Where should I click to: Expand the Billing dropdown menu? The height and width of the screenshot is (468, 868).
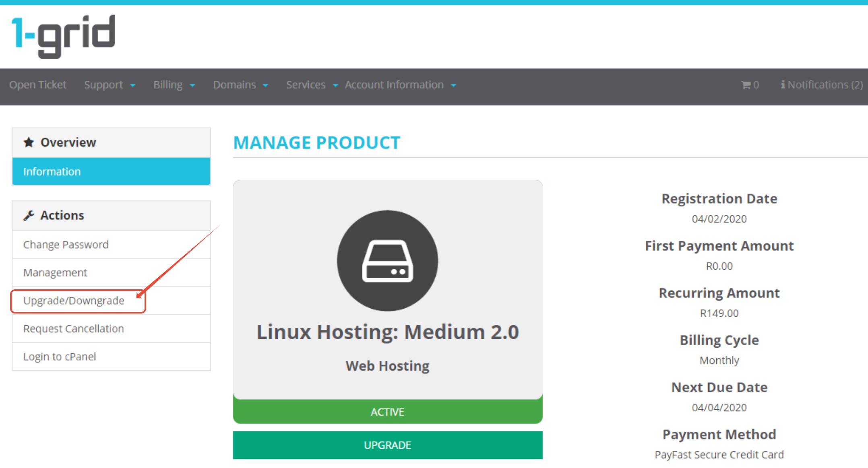[174, 85]
